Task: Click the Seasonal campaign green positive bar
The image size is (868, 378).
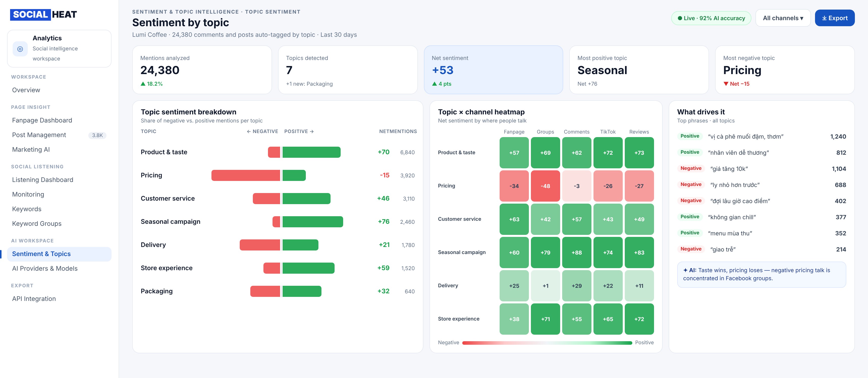Action: 313,222
